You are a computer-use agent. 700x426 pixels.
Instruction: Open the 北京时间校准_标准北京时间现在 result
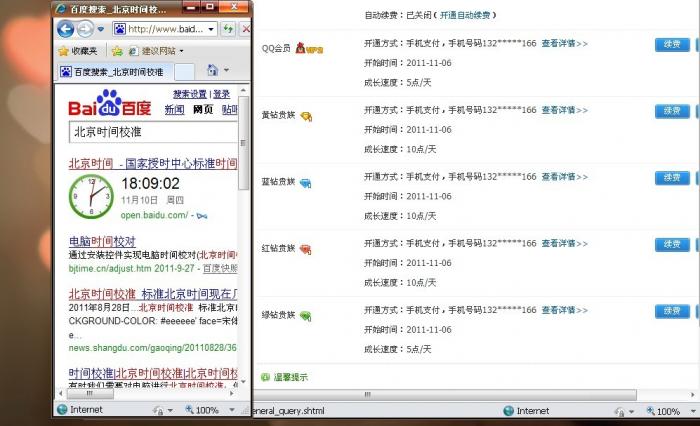(x=153, y=294)
